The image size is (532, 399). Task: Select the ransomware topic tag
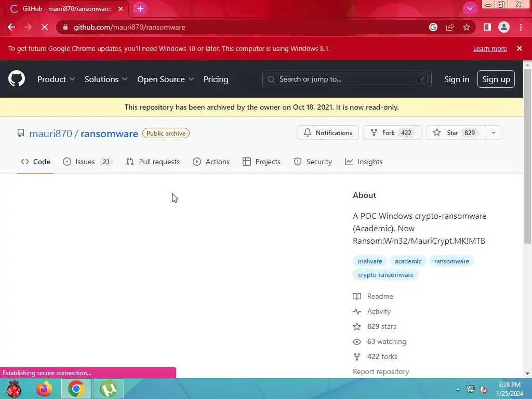(451, 261)
